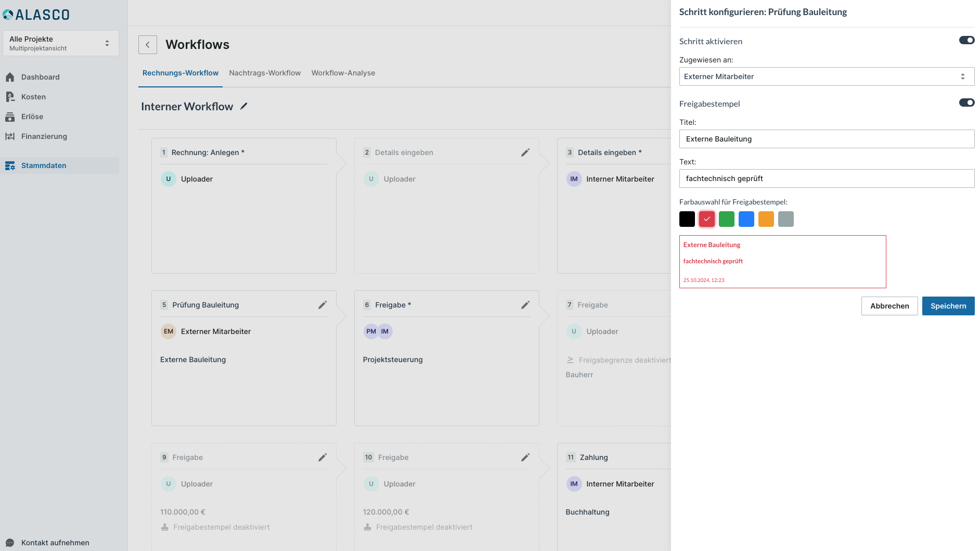
Task: Click the Kontakt aufnehmen chat icon
Action: (10, 543)
